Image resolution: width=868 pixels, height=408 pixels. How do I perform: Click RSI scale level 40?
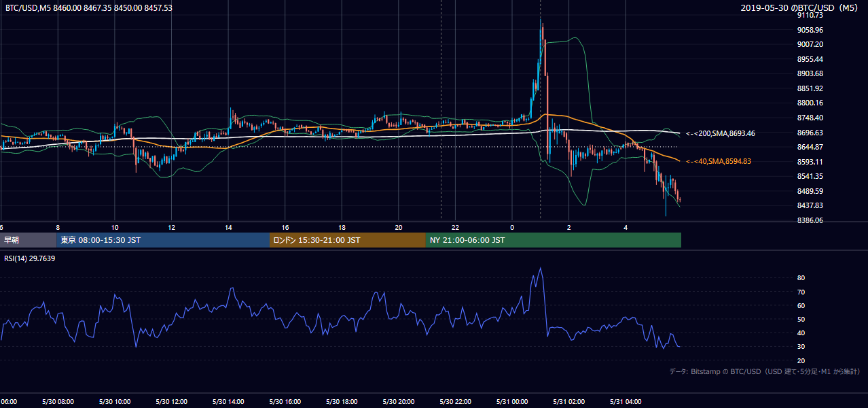(801, 333)
